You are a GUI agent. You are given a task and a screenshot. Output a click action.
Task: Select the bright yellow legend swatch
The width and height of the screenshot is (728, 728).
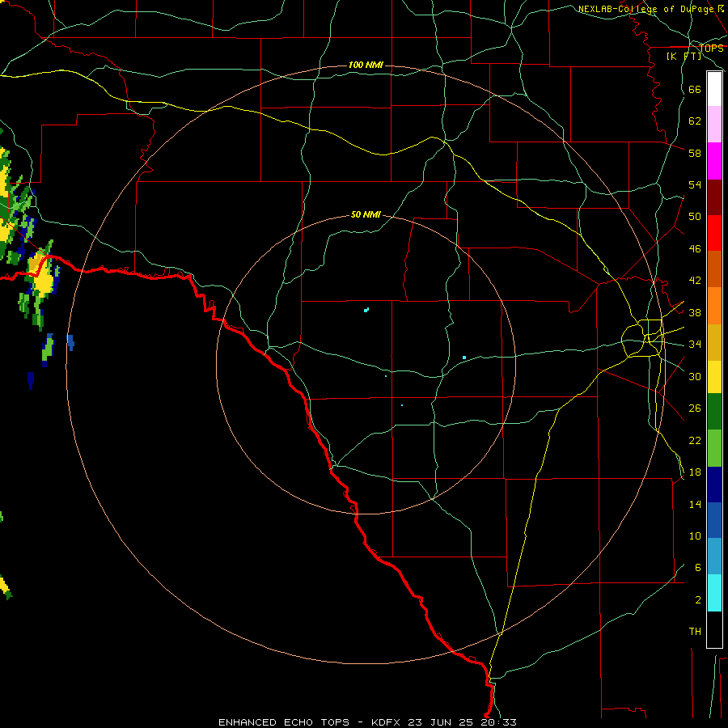point(714,376)
